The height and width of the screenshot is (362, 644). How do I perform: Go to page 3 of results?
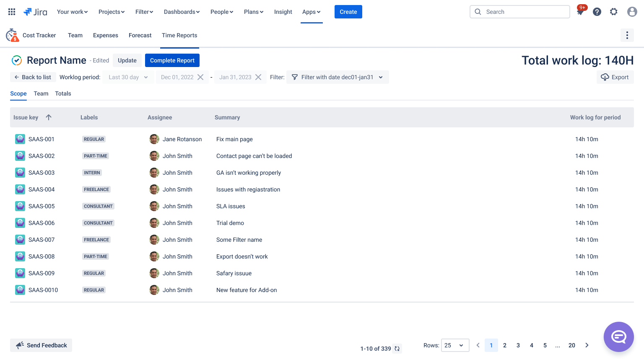[518, 345]
